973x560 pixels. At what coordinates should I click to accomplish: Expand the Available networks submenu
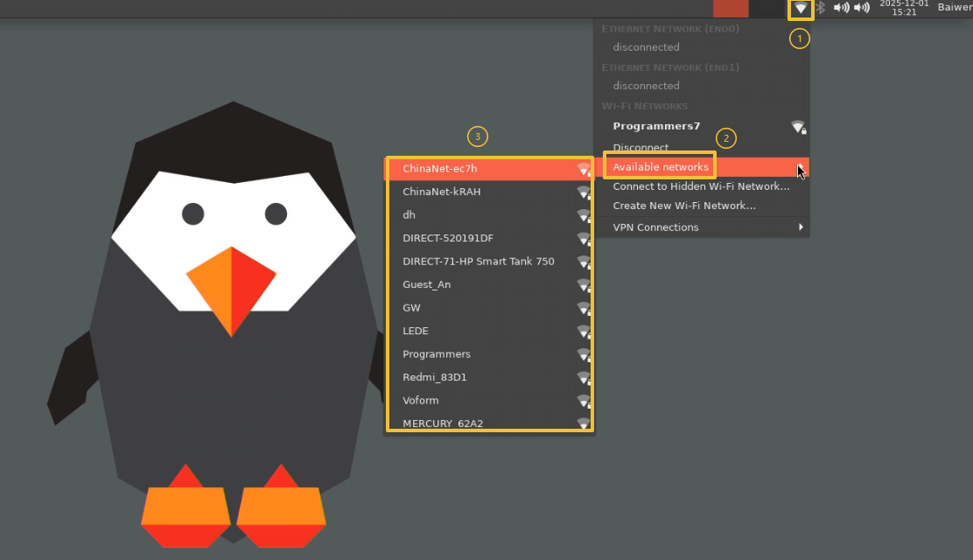pos(661,167)
